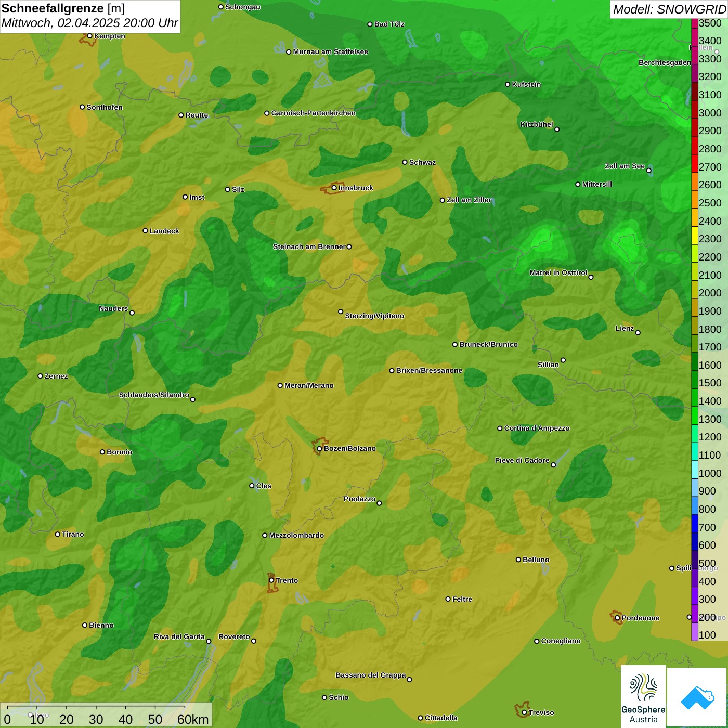
Task: Click the 'Cortina d'Ampezzo' label
Action: (x=537, y=428)
